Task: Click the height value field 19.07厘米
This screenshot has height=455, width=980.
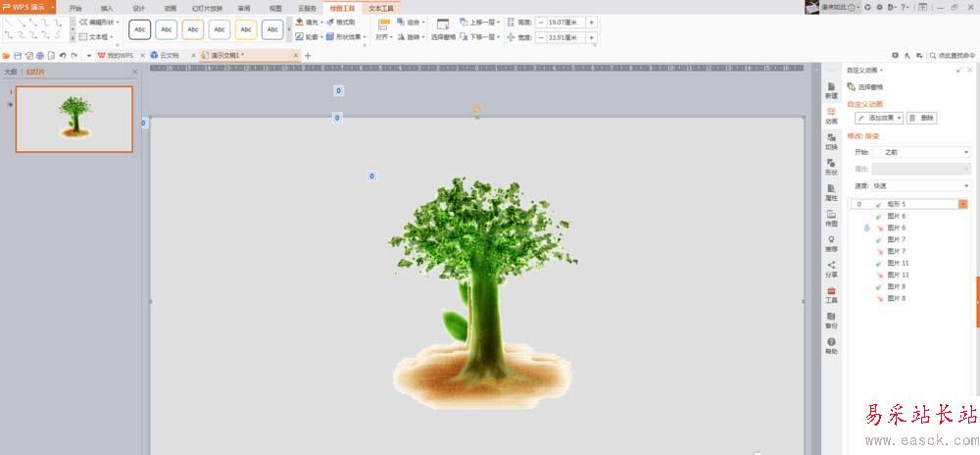Action: [566, 22]
